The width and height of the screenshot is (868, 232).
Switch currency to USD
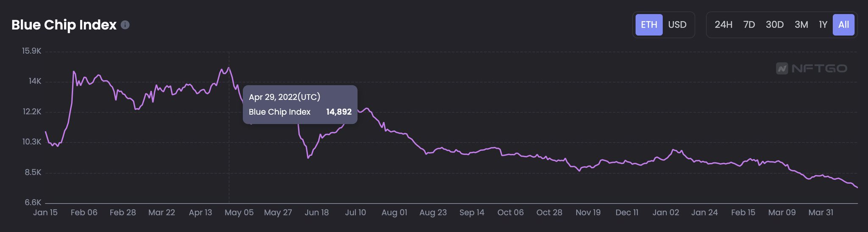click(x=677, y=25)
